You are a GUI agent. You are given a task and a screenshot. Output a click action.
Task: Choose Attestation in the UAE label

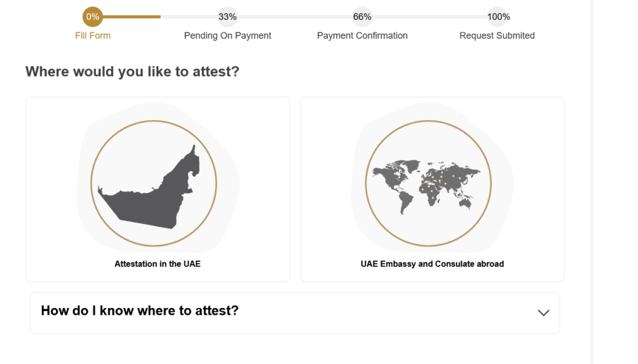point(158,264)
